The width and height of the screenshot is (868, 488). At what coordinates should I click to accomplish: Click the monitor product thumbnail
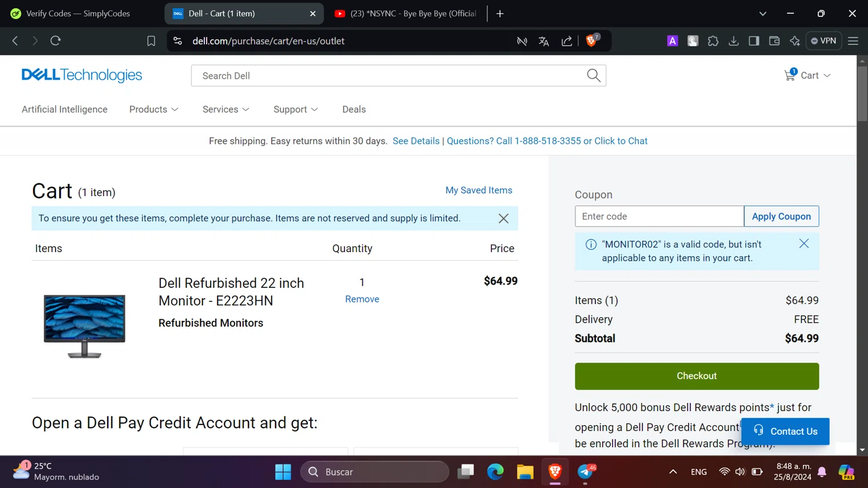[84, 326]
